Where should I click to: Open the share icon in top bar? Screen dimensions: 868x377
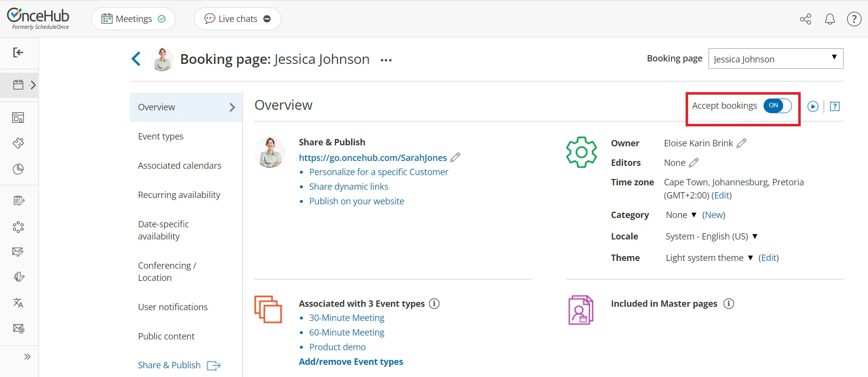click(806, 19)
